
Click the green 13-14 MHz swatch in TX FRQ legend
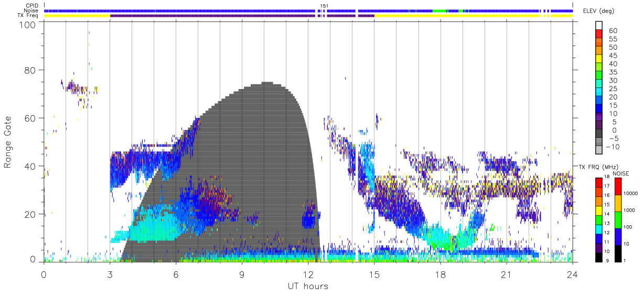click(599, 219)
